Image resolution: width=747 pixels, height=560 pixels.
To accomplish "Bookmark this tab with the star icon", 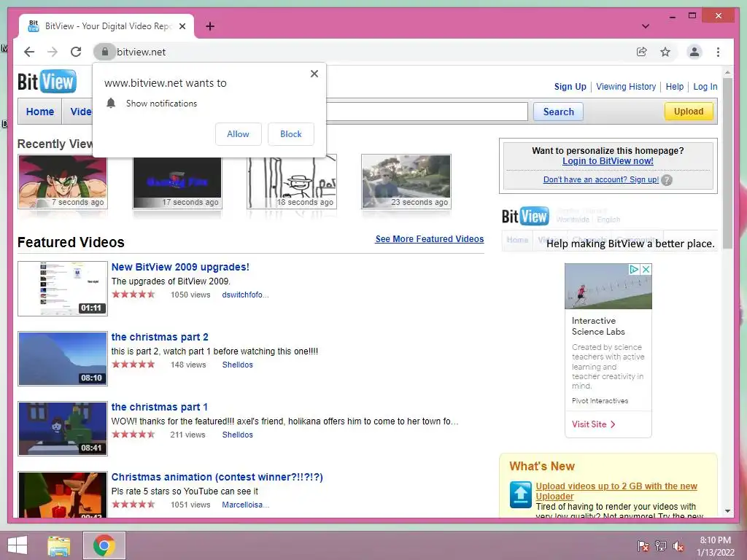I will 665,52.
